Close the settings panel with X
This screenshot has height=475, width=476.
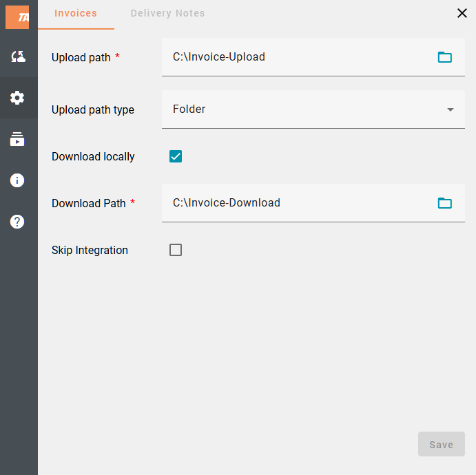(x=462, y=13)
